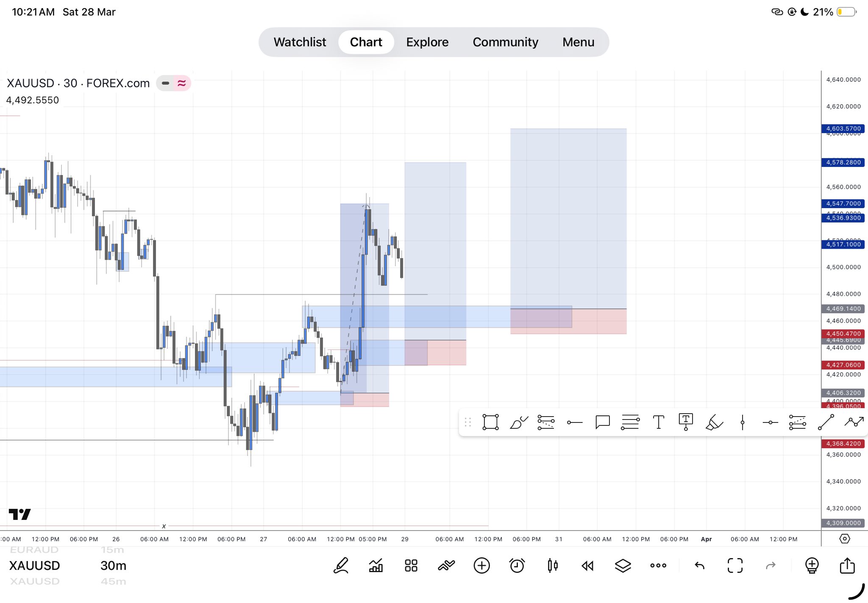The height and width of the screenshot is (603, 868).
Task: Collapse the legend using dash pill
Action: point(165,83)
